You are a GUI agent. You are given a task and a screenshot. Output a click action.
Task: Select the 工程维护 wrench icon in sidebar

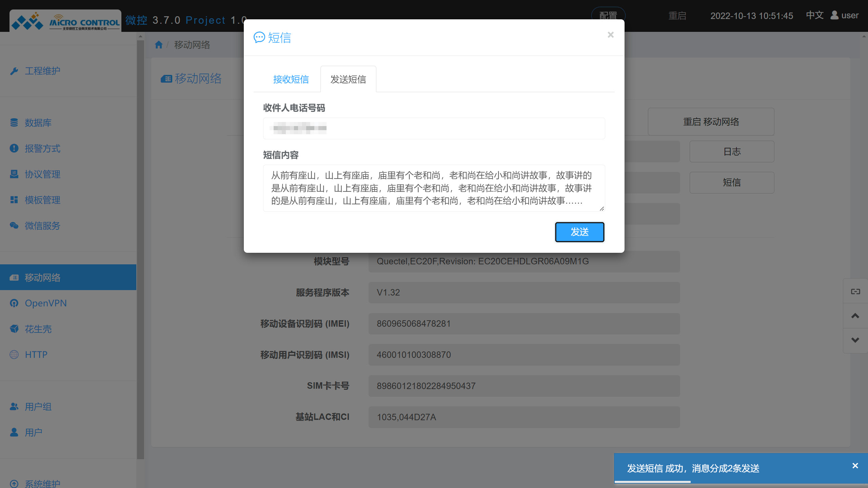pyautogui.click(x=14, y=70)
